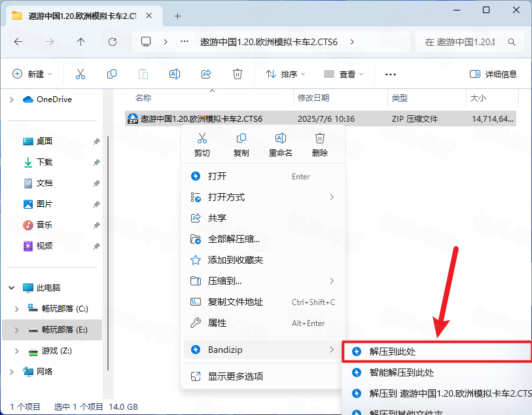Open the 查看 dropdown
This screenshot has height=415, width=532.
(344, 74)
